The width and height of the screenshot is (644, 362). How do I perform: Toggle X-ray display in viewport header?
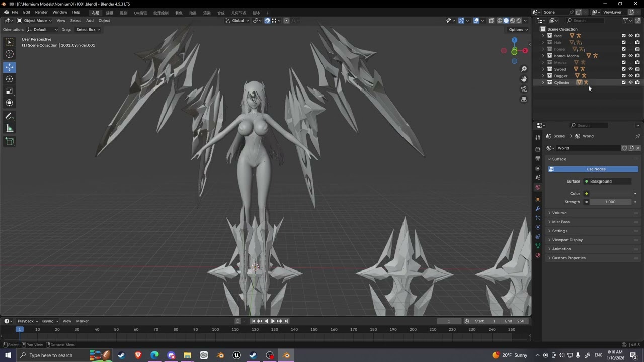pos(491,21)
